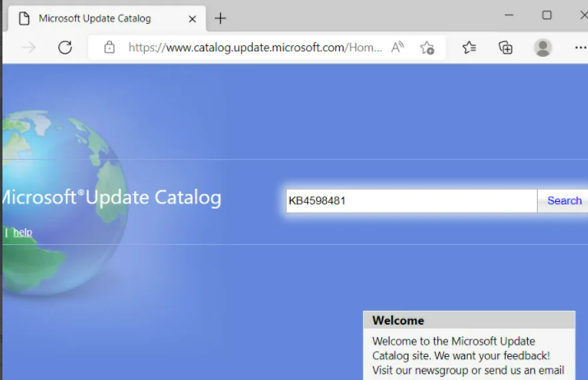
Task: Open a new tab with plus button
Action: point(221,18)
